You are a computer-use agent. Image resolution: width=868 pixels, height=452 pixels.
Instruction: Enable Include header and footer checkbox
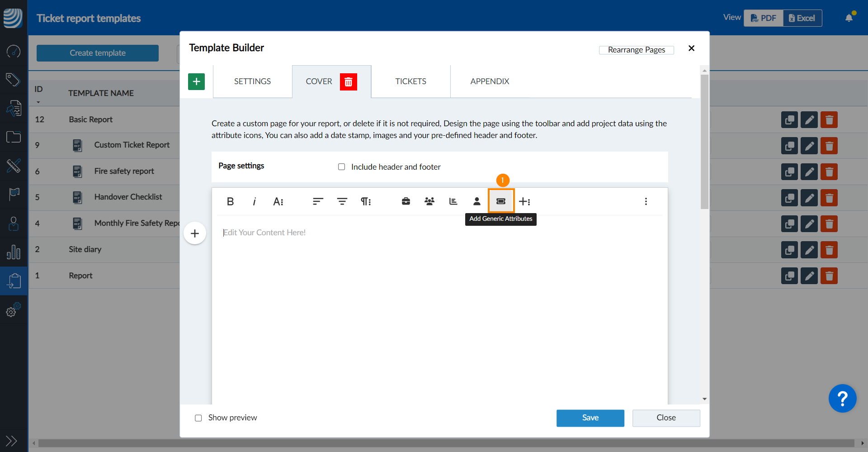342,167
